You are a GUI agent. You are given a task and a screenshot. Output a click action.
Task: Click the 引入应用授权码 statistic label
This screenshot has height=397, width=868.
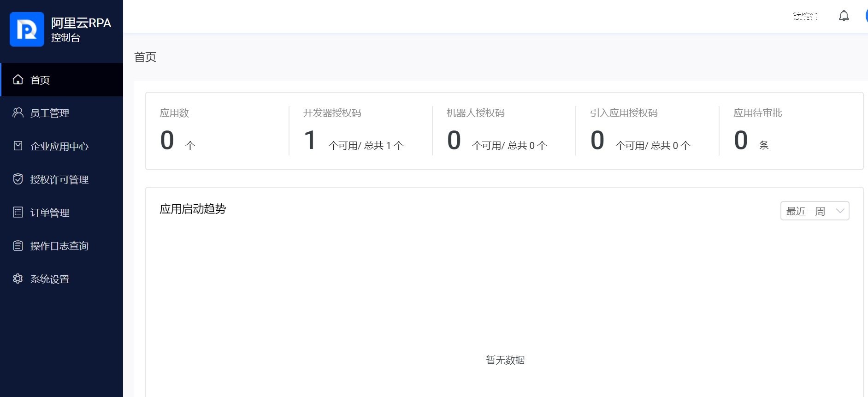[x=624, y=113]
